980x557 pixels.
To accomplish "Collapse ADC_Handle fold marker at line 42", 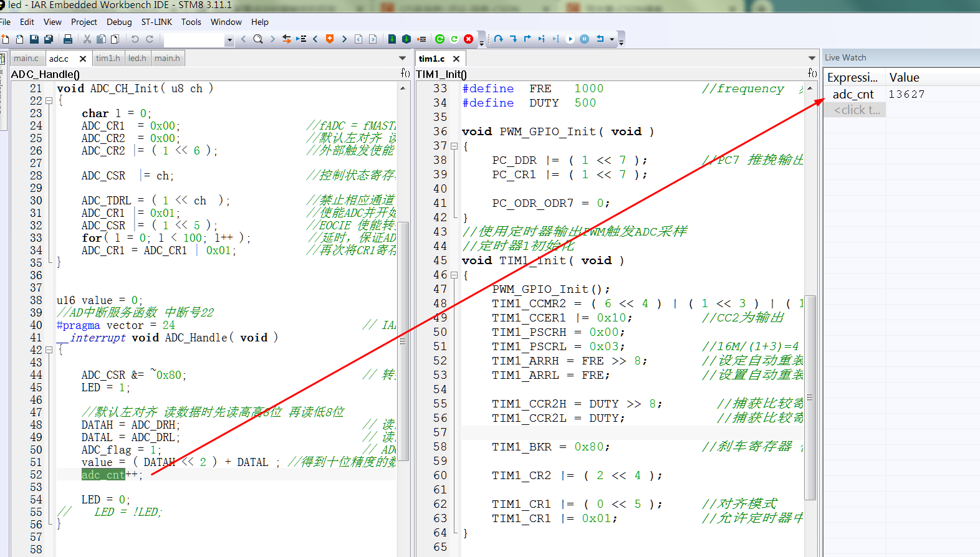I will [49, 350].
